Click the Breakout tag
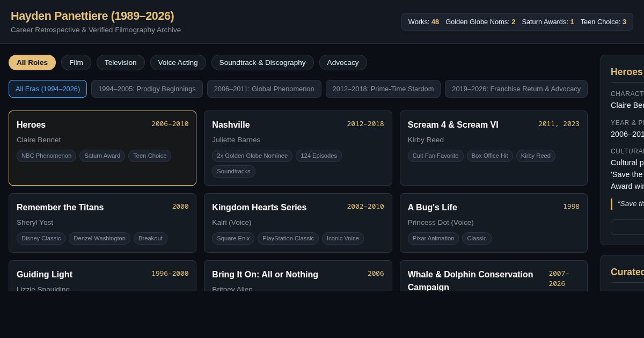The image size is (644, 338). pos(150,239)
